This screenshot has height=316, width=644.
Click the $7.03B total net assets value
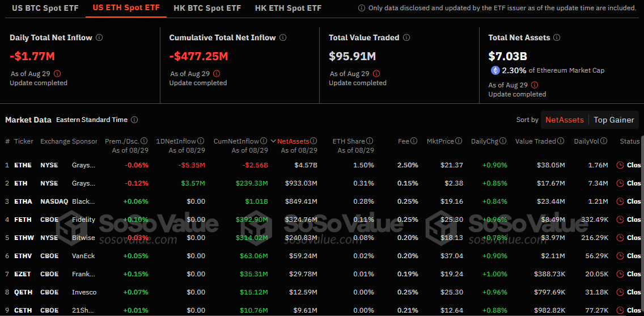click(x=507, y=56)
